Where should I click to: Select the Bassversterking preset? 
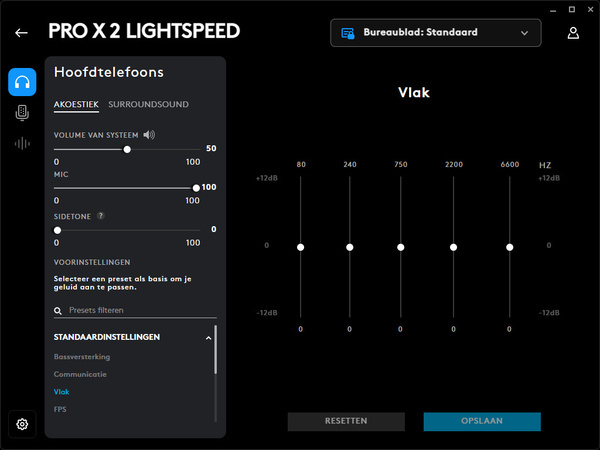82,357
